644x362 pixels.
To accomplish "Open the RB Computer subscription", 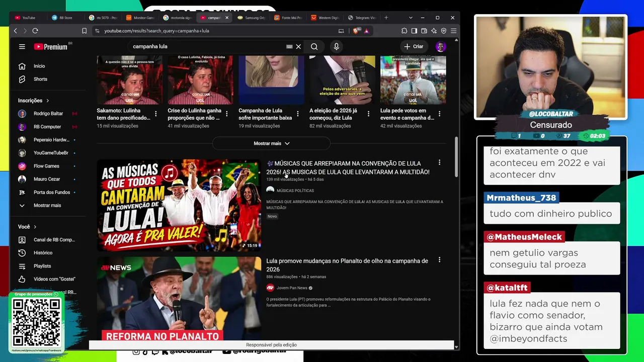I will click(48, 127).
